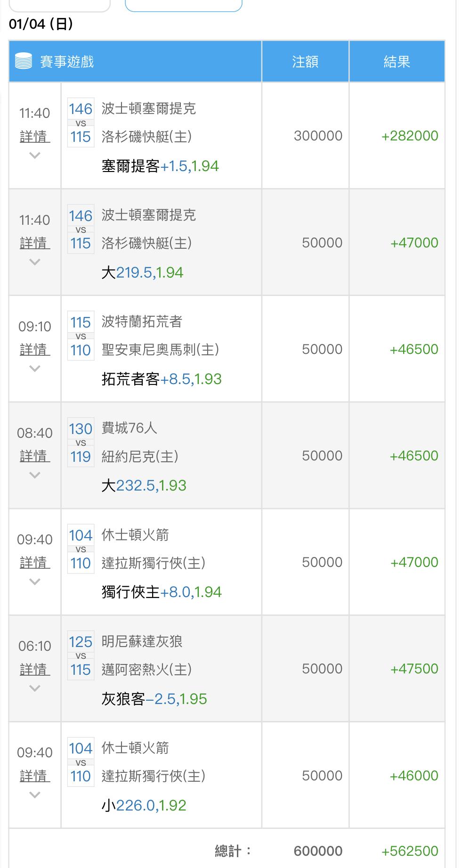
Task: Open 詳情 for the 小226.0 bet
Action: pyautogui.click(x=35, y=776)
